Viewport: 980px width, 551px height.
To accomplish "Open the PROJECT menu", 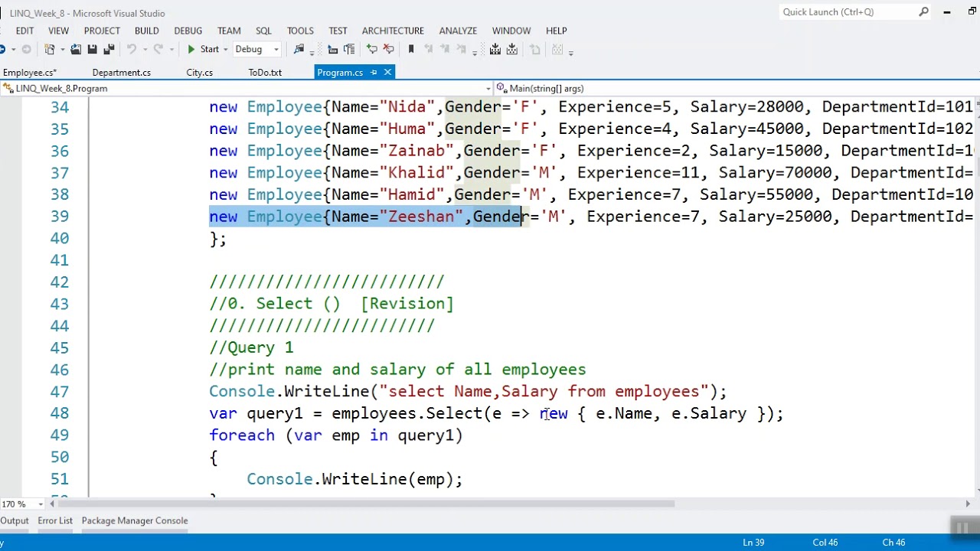I will 102,31.
